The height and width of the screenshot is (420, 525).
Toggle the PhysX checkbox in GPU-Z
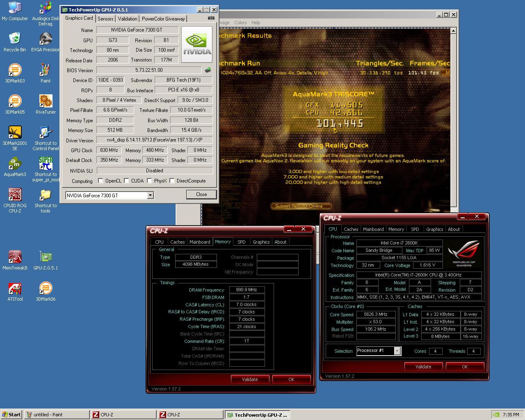(149, 180)
